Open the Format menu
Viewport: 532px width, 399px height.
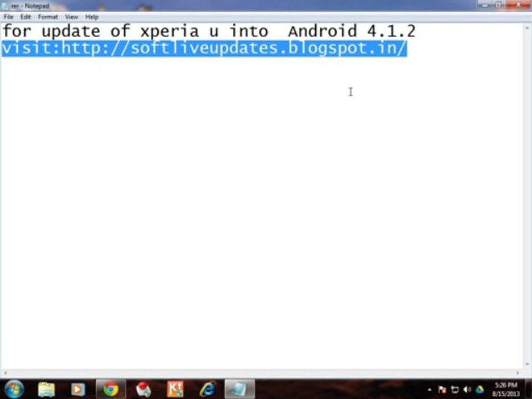(48, 17)
